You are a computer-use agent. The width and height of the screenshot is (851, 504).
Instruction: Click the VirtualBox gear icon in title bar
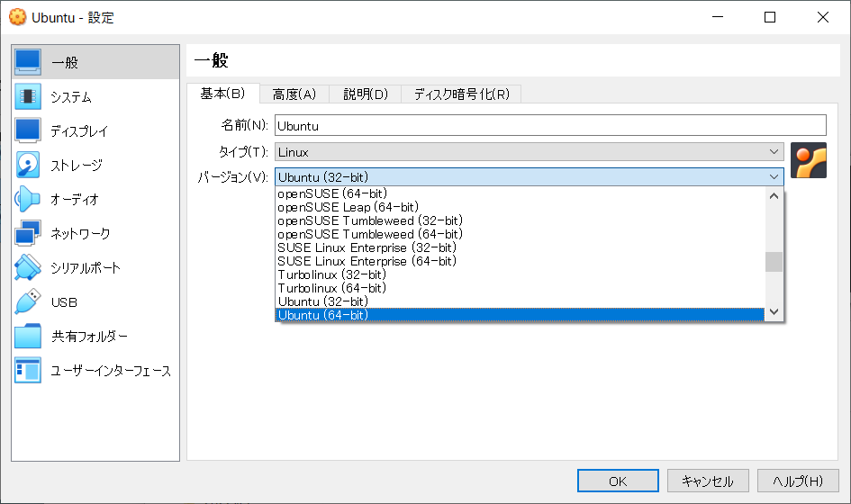(x=17, y=17)
